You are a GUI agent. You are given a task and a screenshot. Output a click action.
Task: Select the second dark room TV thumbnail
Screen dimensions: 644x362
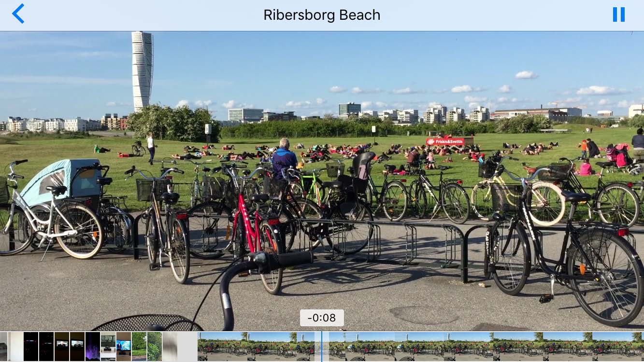(77, 347)
